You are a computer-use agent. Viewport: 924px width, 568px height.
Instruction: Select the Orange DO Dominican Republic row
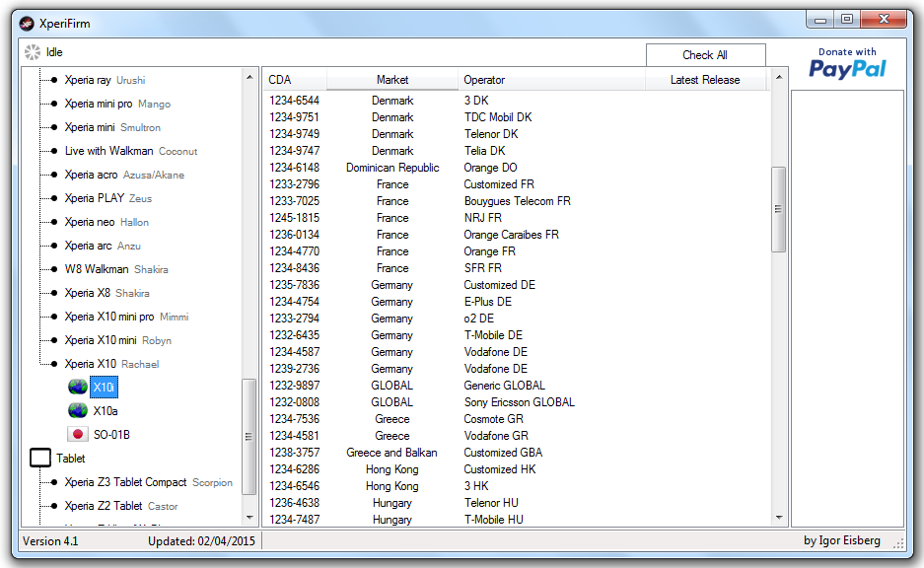516,168
